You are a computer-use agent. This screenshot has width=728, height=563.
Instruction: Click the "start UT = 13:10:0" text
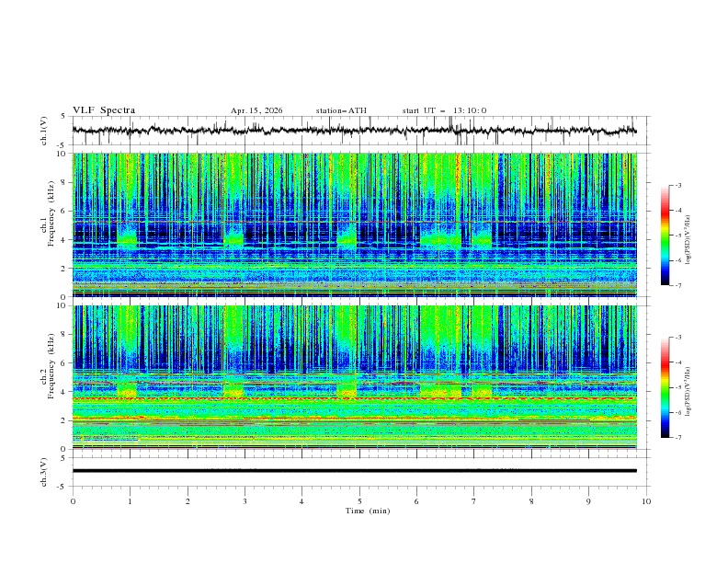[x=444, y=110]
